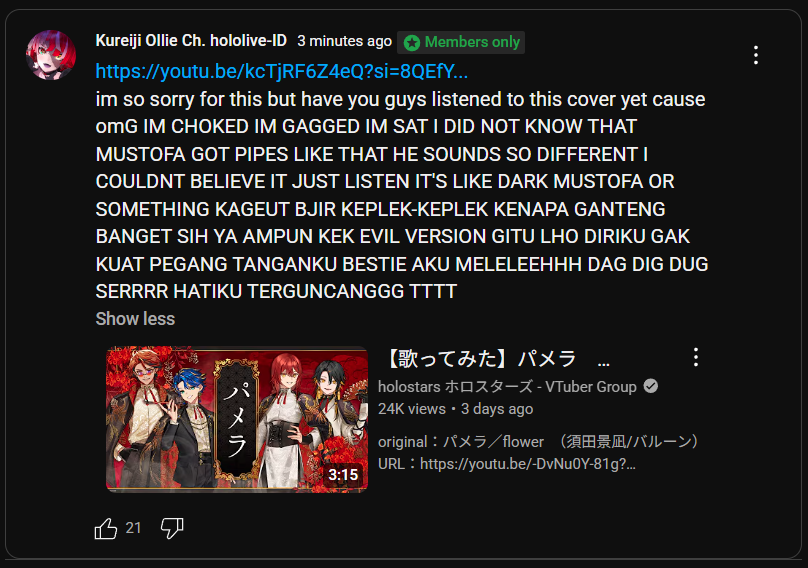Open the post options three-dot menu
The width and height of the screenshot is (808, 568).
click(x=755, y=55)
